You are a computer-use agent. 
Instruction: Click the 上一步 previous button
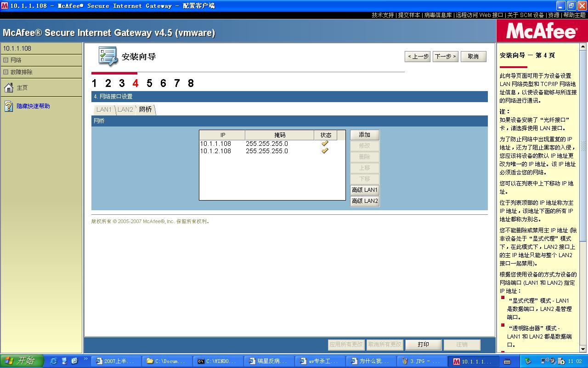pyautogui.click(x=418, y=56)
